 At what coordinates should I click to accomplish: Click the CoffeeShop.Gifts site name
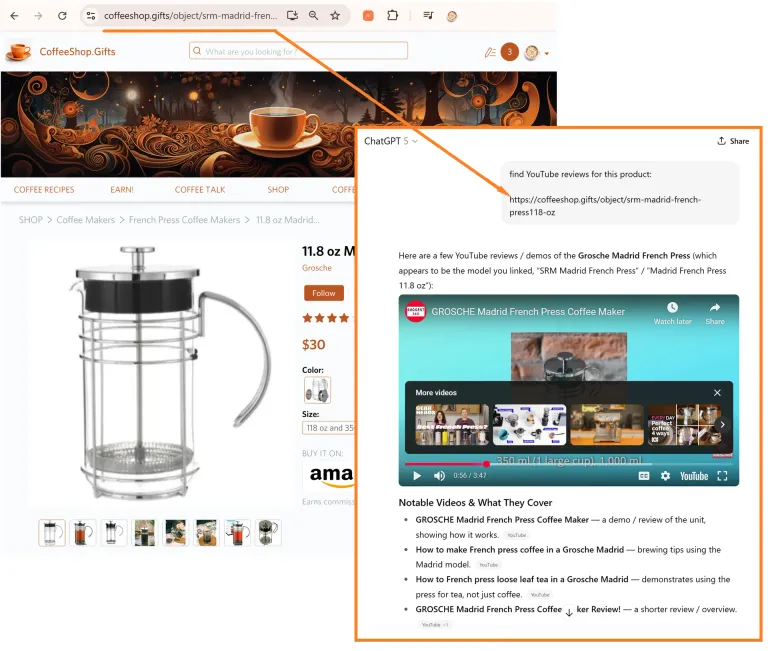pyautogui.click(x=77, y=51)
